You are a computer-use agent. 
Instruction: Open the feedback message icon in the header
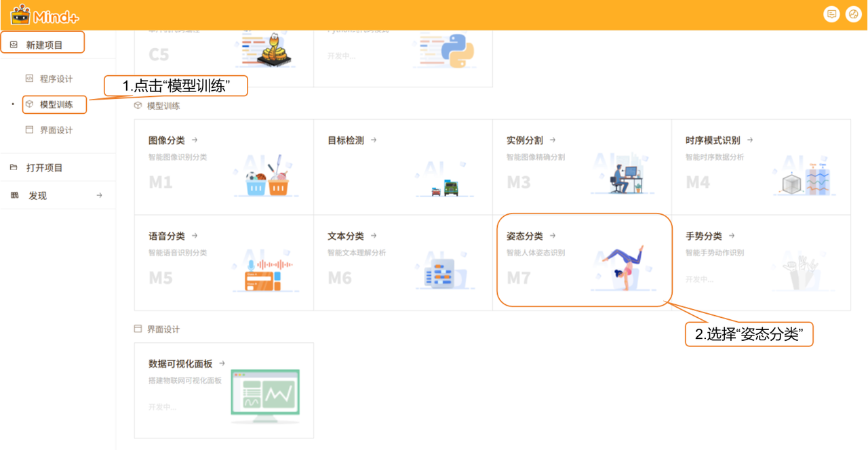[831, 14]
